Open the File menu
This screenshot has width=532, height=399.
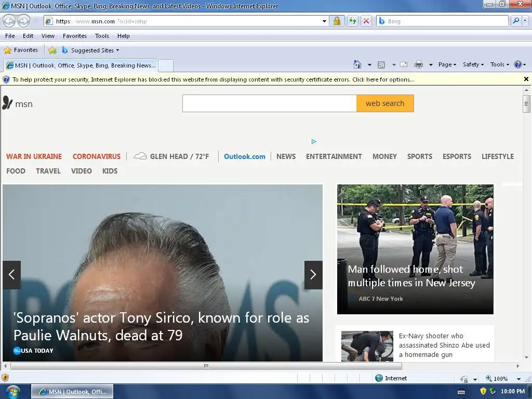point(10,36)
